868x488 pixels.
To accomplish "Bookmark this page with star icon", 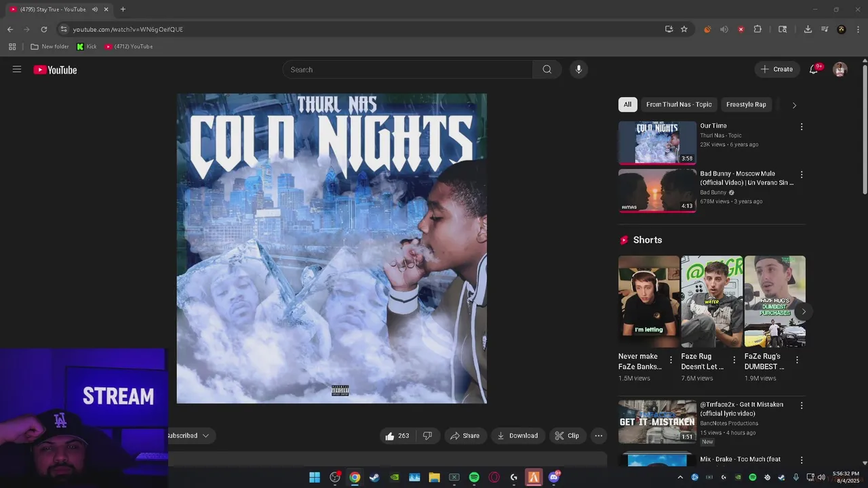I will click(684, 29).
